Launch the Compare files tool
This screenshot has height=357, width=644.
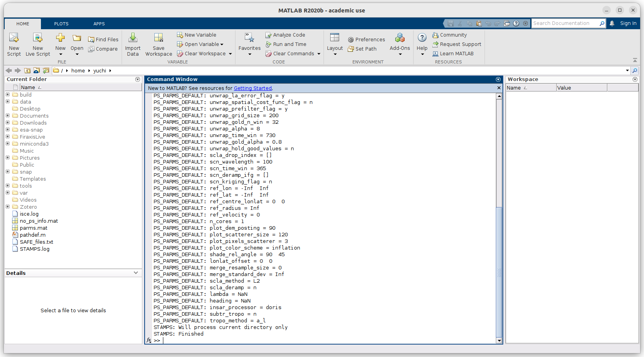[103, 49]
